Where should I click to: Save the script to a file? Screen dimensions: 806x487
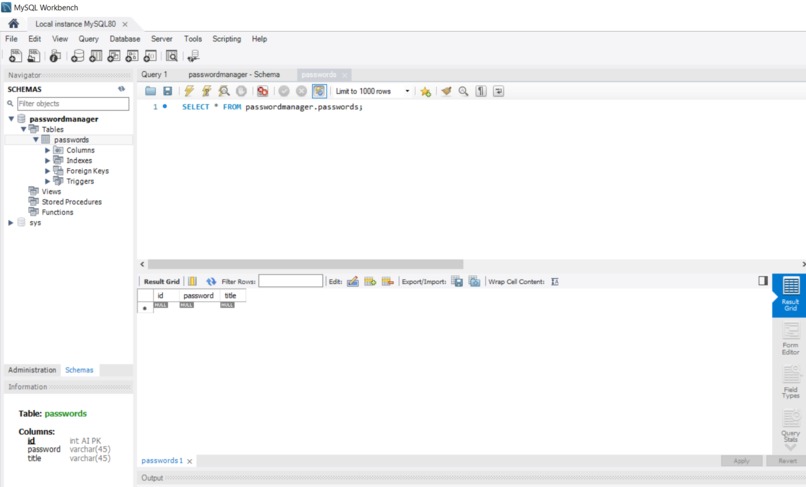168,91
